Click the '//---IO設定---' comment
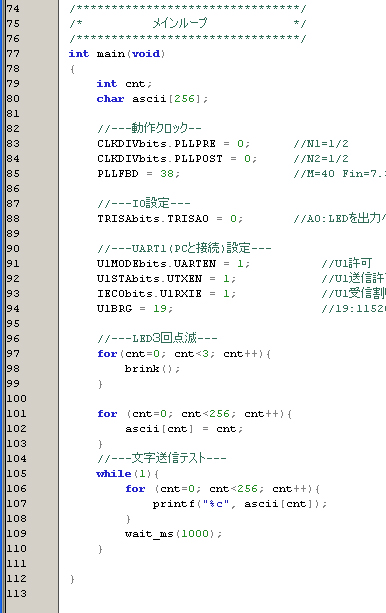Viewport: 386px width, 613px height. 144,203
